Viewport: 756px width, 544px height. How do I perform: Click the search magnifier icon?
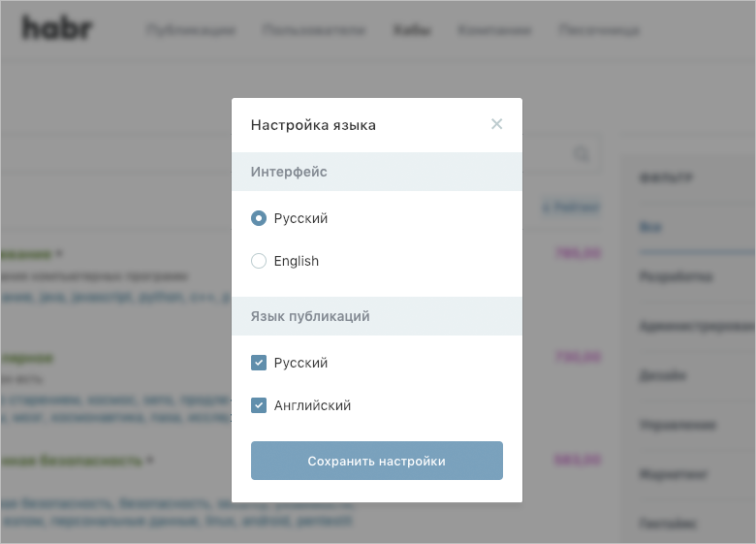pos(582,154)
